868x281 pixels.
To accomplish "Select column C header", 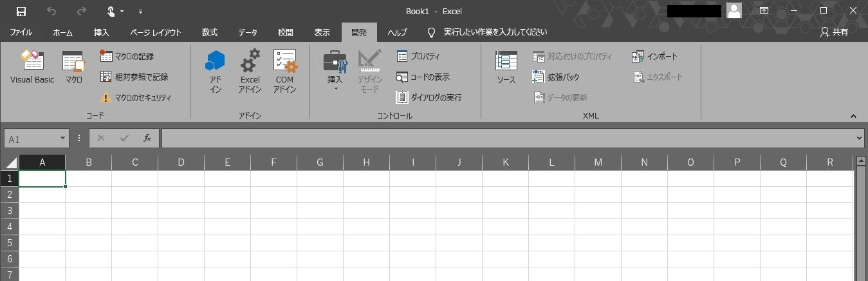I will [x=135, y=162].
